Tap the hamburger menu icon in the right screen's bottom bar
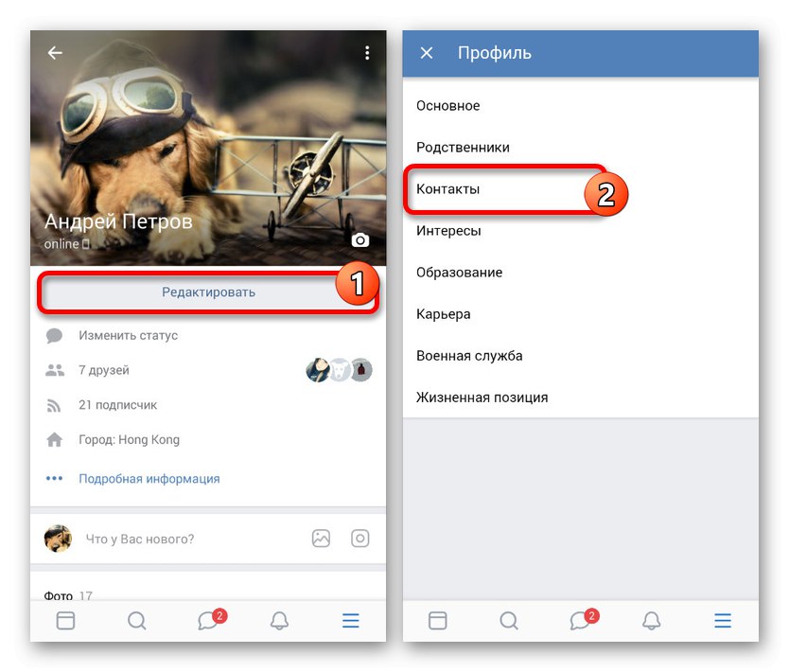This screenshot has height=672, width=789. 723,621
